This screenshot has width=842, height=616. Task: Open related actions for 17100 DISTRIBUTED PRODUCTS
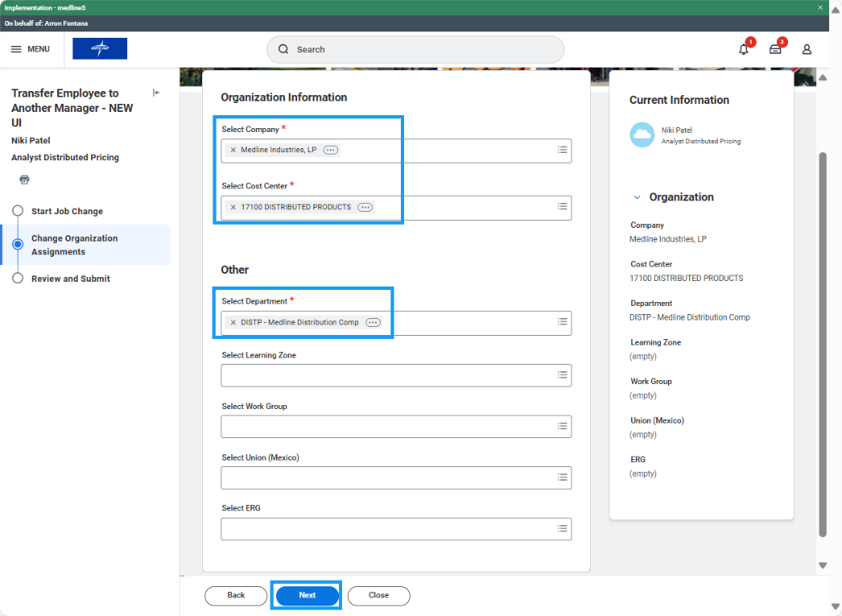(365, 207)
